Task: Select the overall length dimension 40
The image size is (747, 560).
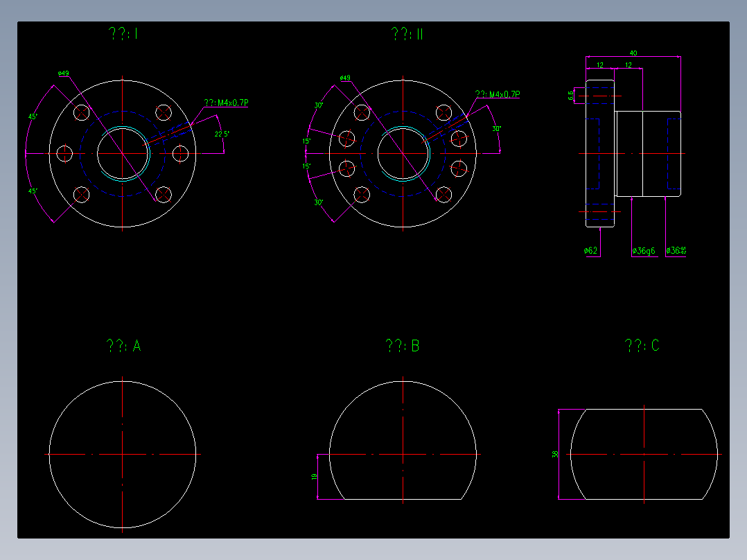Action: click(633, 53)
